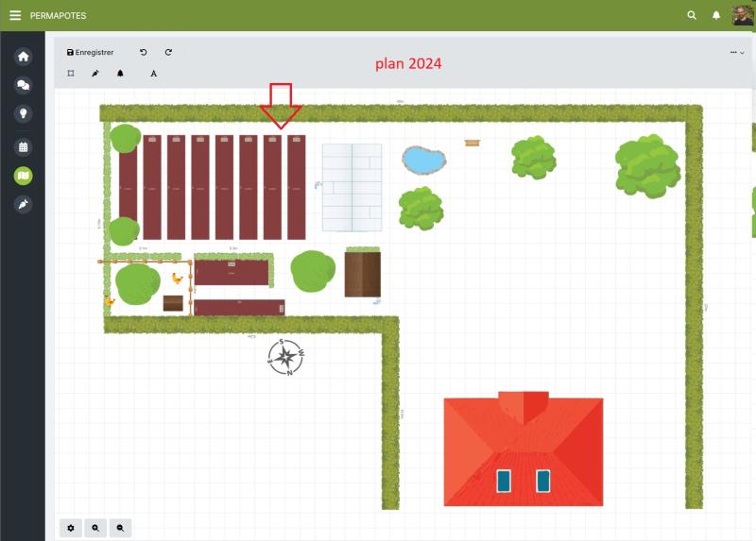
Task: Open the carrot section in sidebar
Action: click(24, 204)
